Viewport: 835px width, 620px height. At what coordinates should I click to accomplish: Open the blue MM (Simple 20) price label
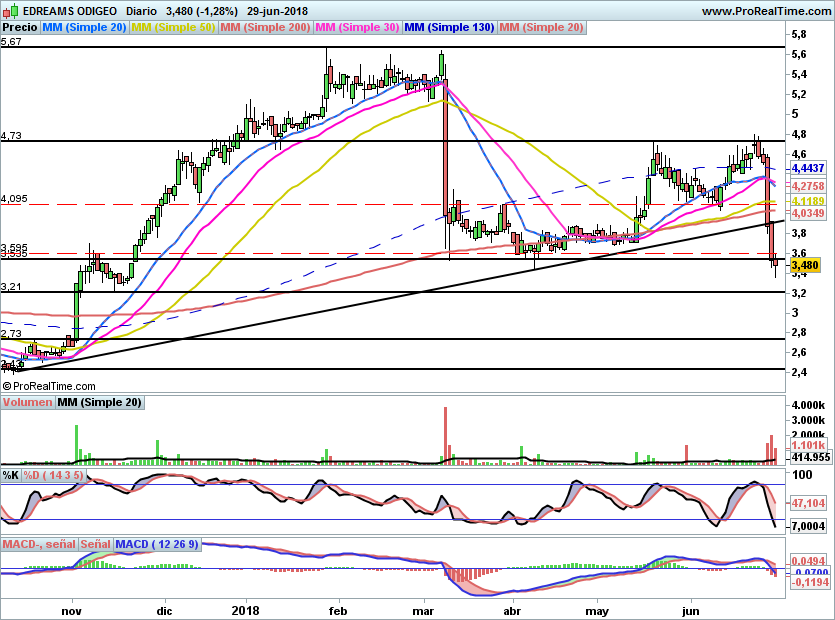(84, 27)
